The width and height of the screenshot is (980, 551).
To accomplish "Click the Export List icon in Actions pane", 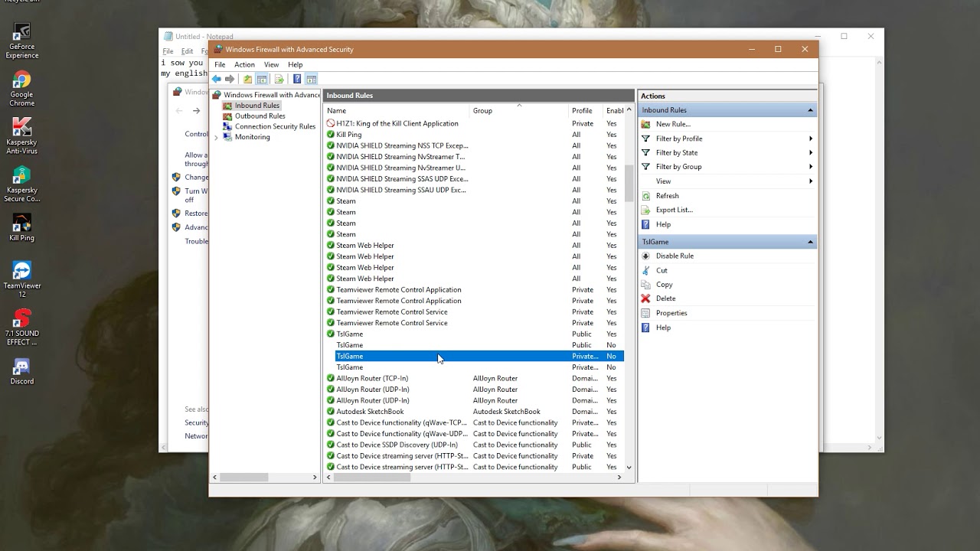I will [x=645, y=210].
